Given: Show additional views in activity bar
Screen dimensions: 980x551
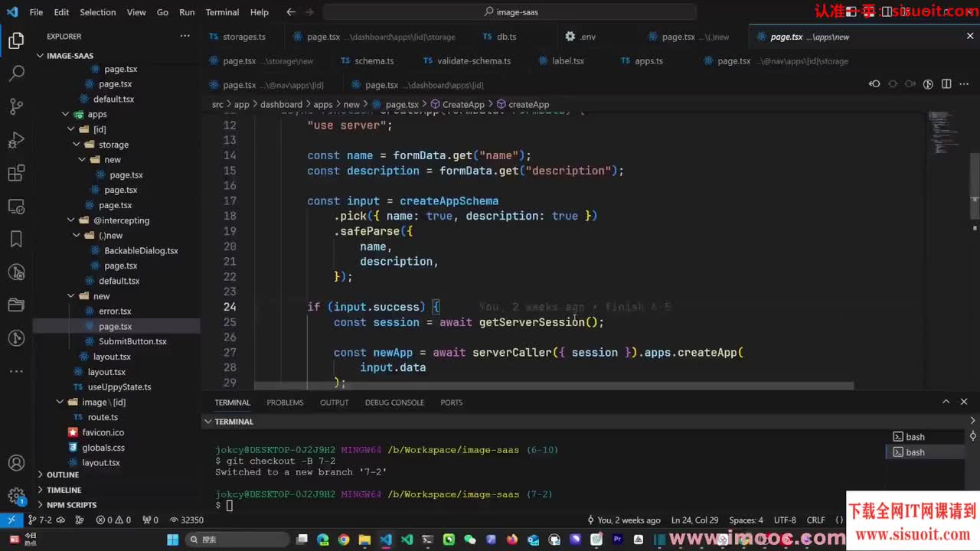Looking at the screenshot, I should 16,371.
